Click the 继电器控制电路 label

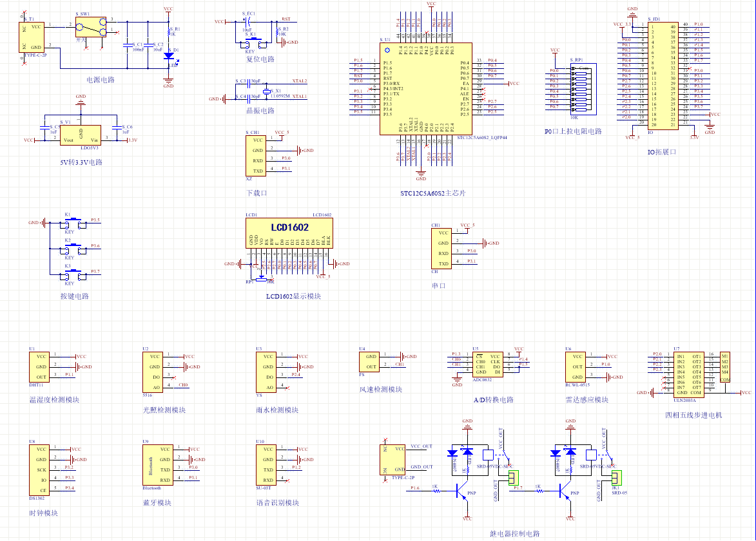click(x=514, y=534)
